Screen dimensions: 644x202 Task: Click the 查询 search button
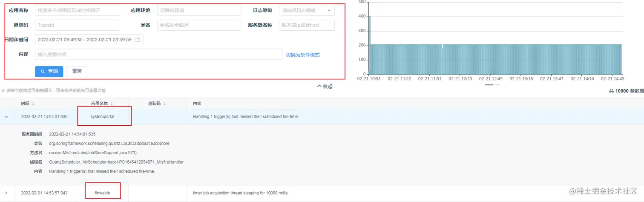click(49, 72)
